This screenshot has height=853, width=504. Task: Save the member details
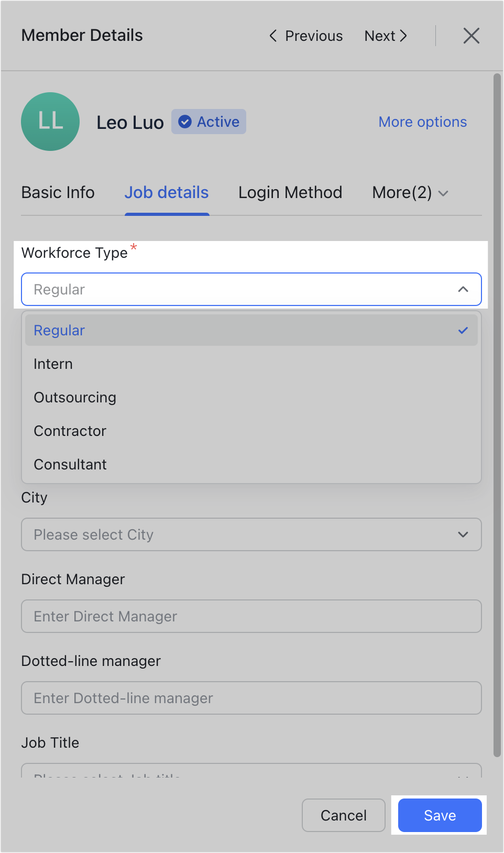pyautogui.click(x=440, y=815)
